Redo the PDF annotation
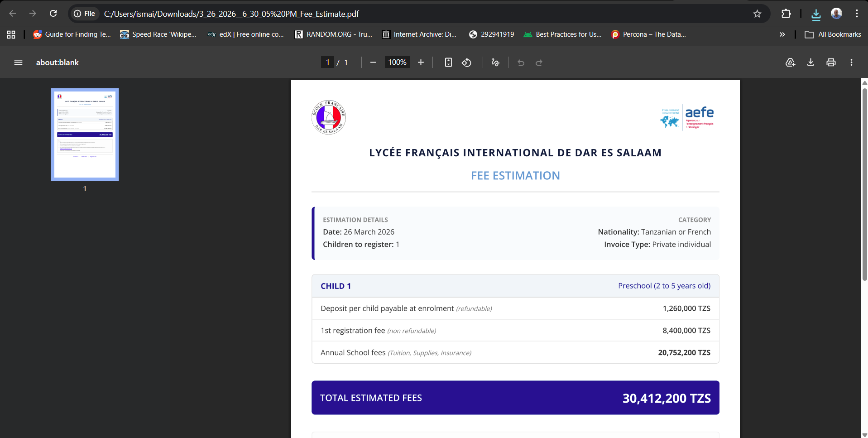This screenshot has width=868, height=438. point(539,63)
